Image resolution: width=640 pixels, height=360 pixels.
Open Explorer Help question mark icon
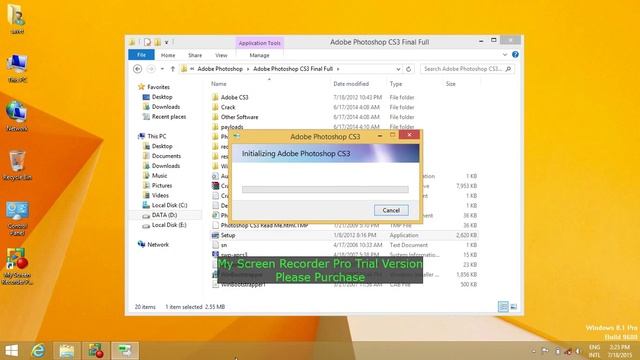[x=516, y=54]
